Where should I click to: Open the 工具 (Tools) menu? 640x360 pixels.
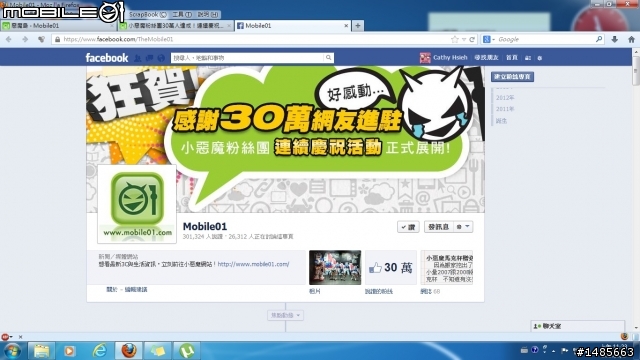point(182,14)
